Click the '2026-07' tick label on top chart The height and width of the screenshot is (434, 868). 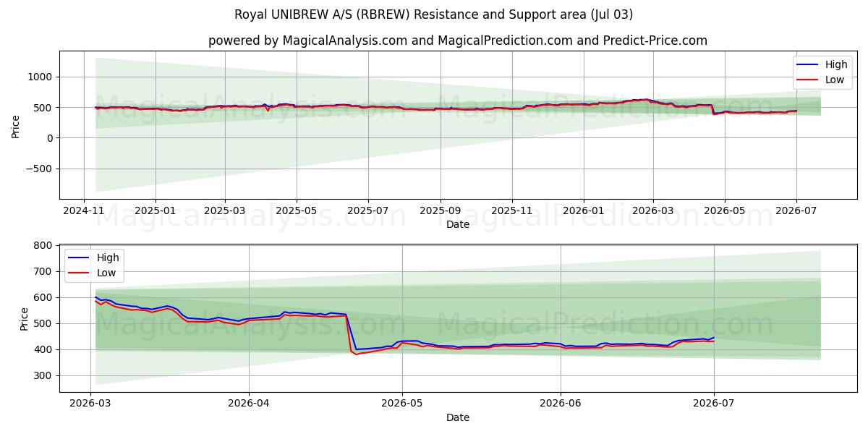click(x=796, y=210)
